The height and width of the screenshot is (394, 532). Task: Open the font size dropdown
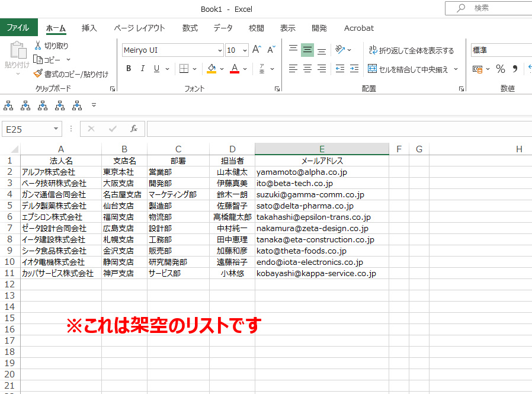click(245, 50)
